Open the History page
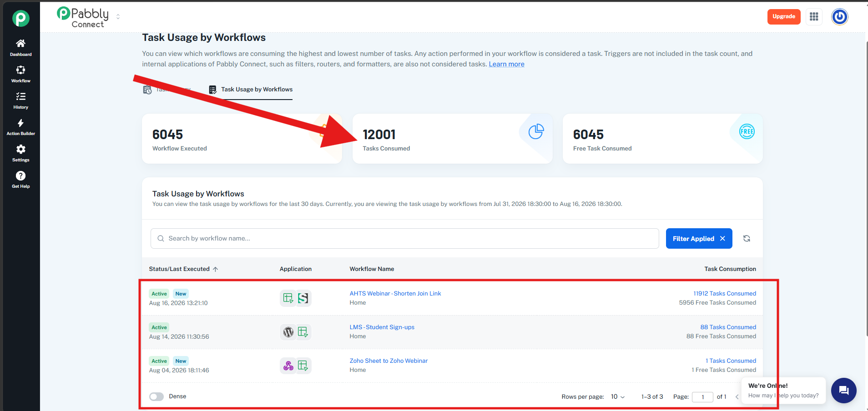The width and height of the screenshot is (868, 411). pos(21,100)
